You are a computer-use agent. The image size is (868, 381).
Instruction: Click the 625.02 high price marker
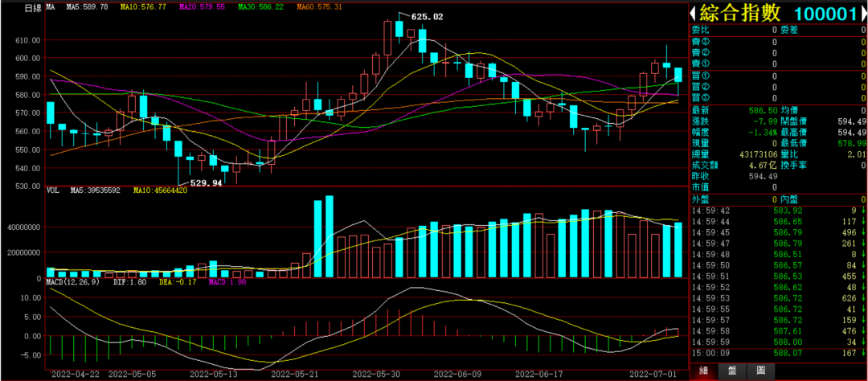pyautogui.click(x=427, y=17)
